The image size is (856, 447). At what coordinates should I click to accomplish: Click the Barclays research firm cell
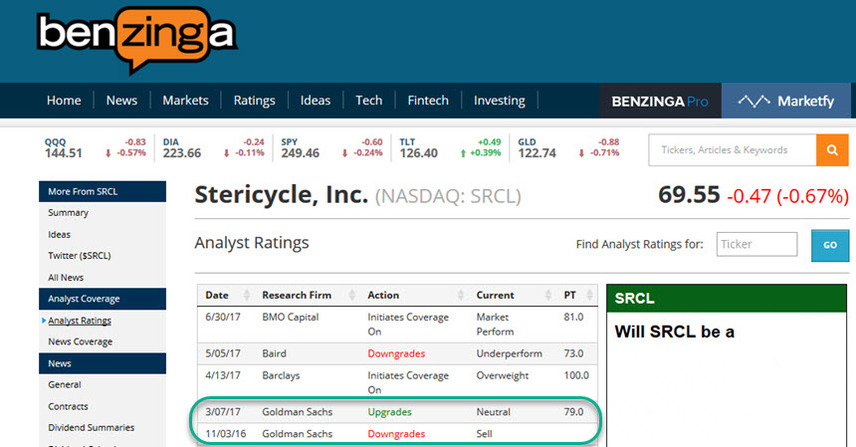tap(281, 376)
